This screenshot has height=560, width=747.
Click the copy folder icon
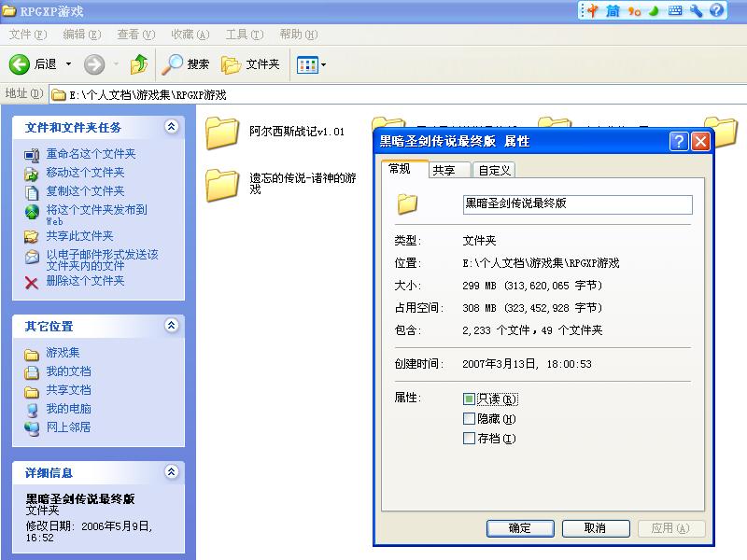click(32, 192)
